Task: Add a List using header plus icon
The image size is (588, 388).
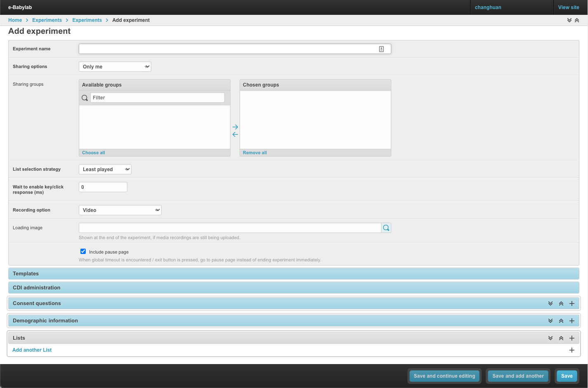Action: coord(572,338)
